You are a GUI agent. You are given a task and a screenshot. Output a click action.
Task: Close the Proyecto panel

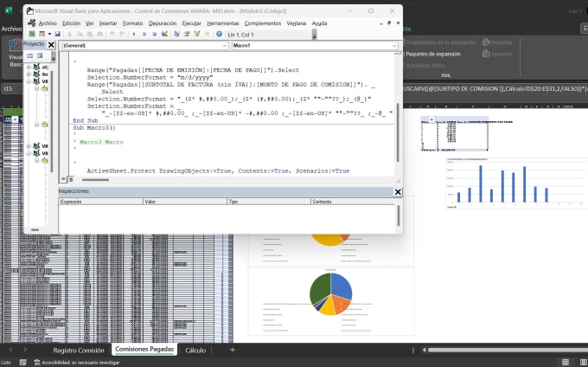coord(51,45)
